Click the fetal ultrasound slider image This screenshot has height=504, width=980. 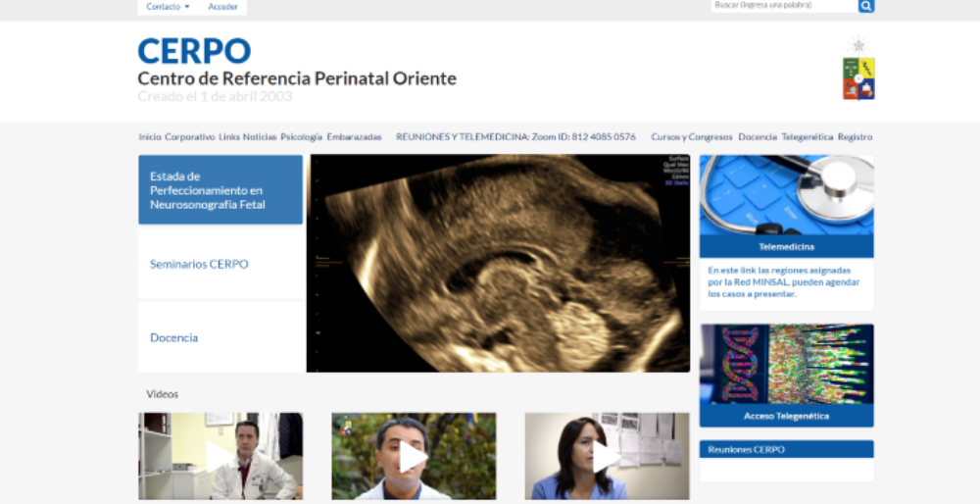pos(498,263)
